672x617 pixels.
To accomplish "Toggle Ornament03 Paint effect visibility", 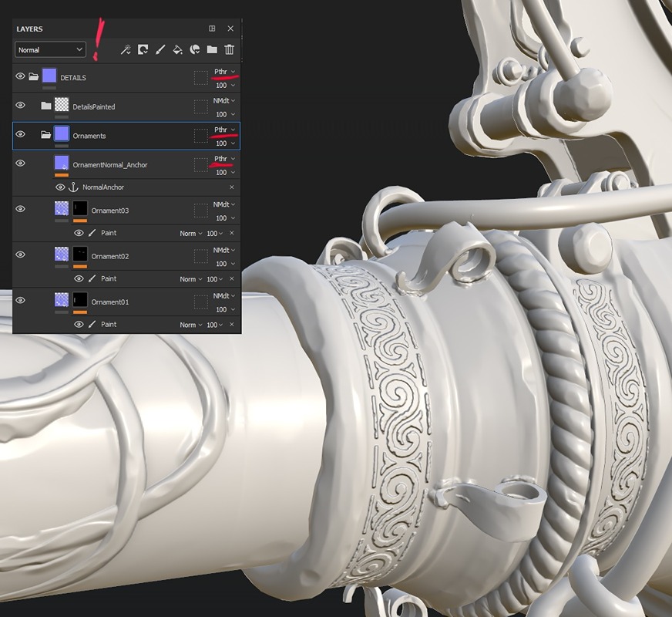I will (x=79, y=233).
